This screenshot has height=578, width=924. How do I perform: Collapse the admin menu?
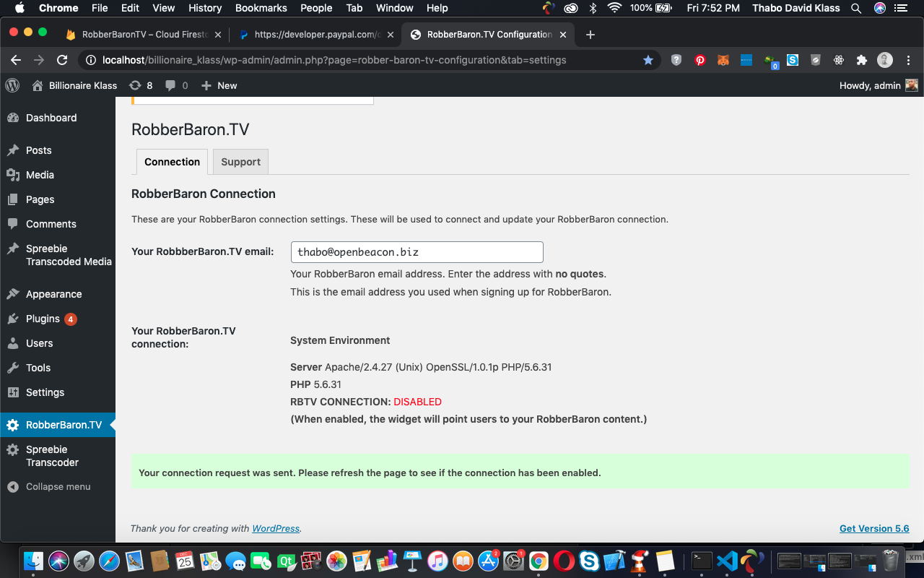(x=49, y=487)
